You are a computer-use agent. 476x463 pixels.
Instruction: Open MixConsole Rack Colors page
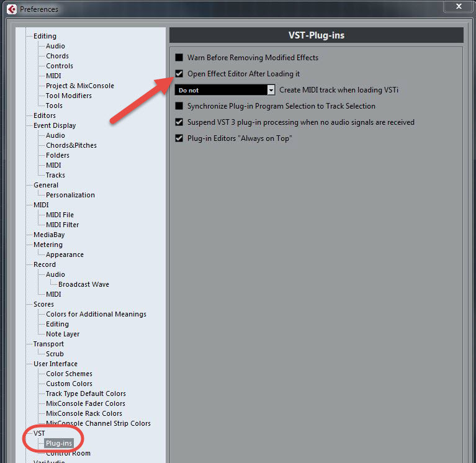tap(84, 413)
